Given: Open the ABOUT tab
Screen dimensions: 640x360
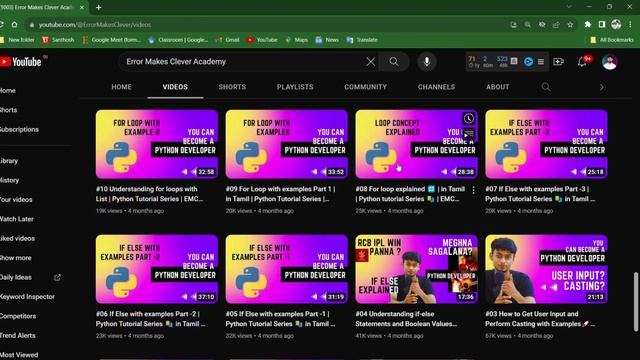Looking at the screenshot, I should click(497, 87).
